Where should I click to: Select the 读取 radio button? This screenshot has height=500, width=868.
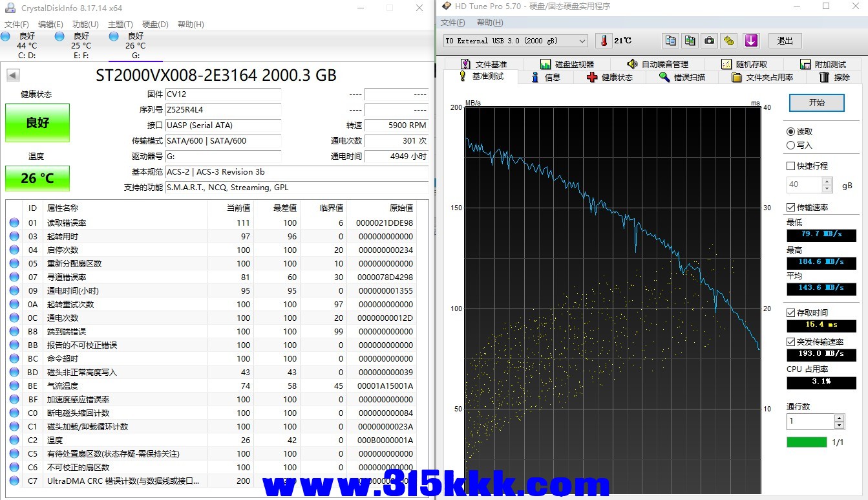coord(790,131)
